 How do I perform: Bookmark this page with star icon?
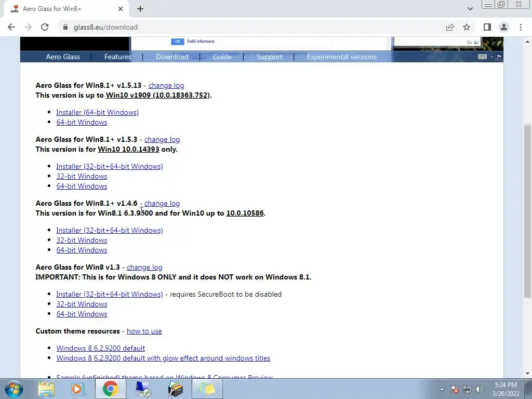pyautogui.click(x=467, y=27)
